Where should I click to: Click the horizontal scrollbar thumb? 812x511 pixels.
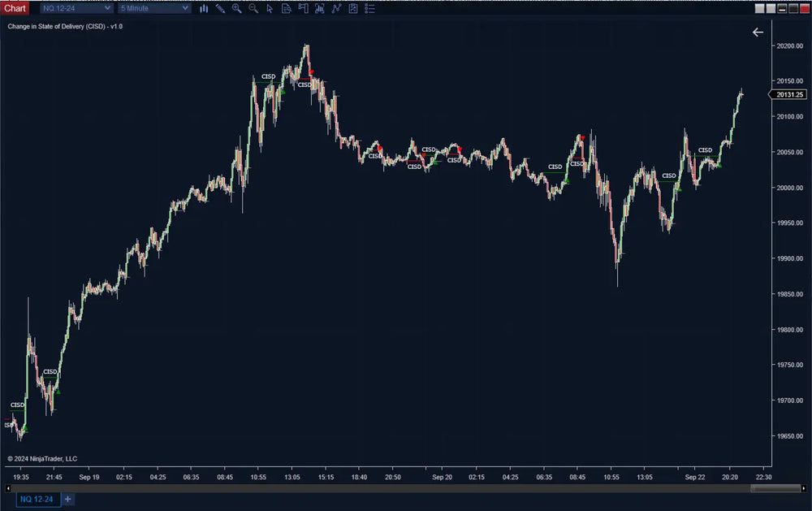tap(775, 488)
